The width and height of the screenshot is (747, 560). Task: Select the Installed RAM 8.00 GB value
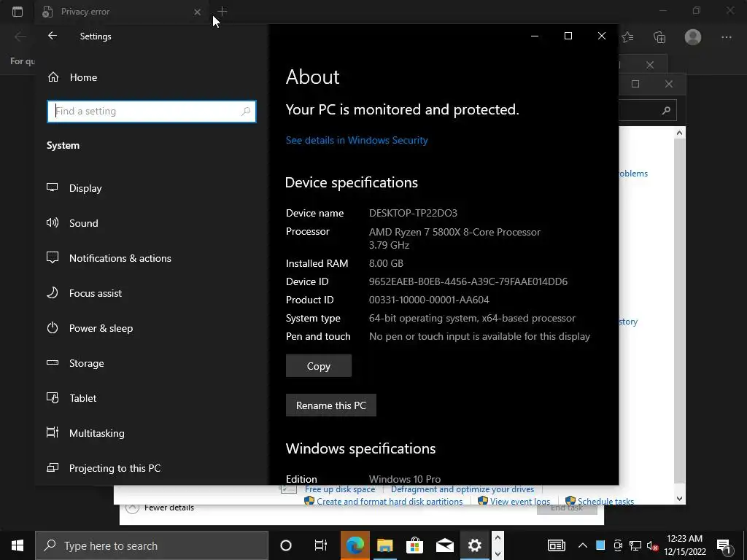tap(386, 263)
